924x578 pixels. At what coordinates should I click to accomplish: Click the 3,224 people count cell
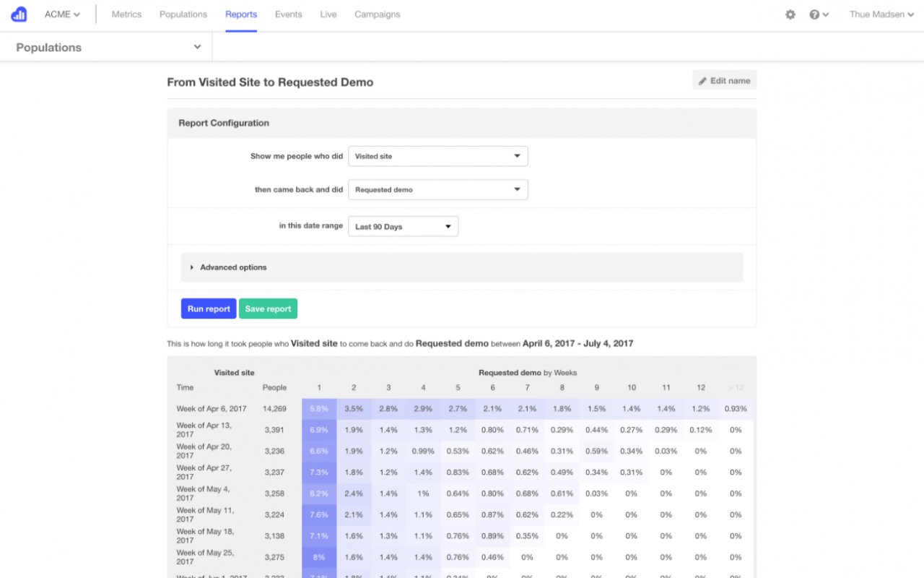pos(274,515)
